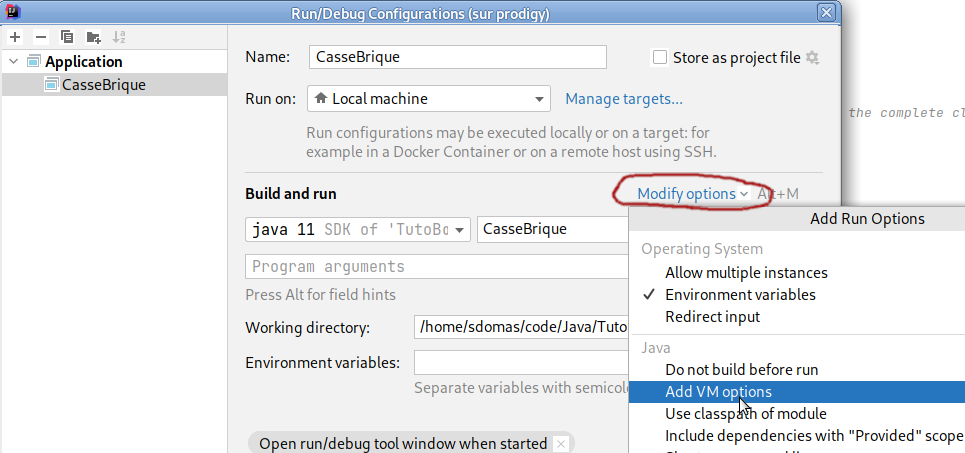Click the sort configurations alphabetically icon
This screenshot has width=965, height=453.
[x=119, y=37]
